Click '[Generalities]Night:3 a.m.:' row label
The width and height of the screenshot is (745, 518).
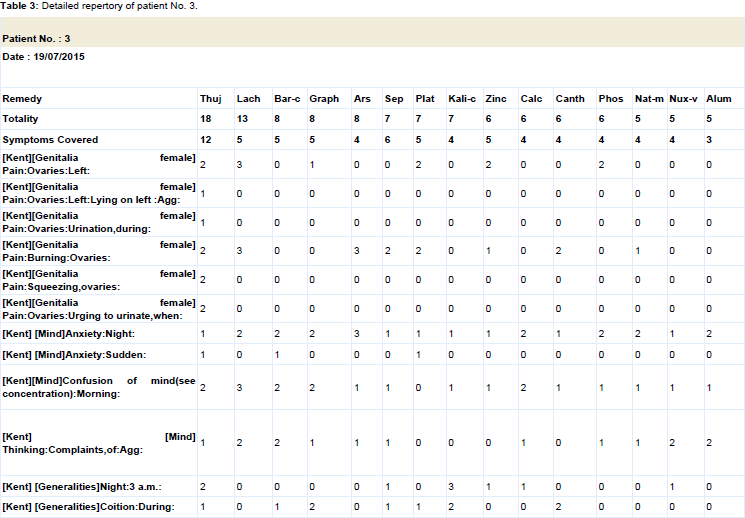tap(82, 487)
